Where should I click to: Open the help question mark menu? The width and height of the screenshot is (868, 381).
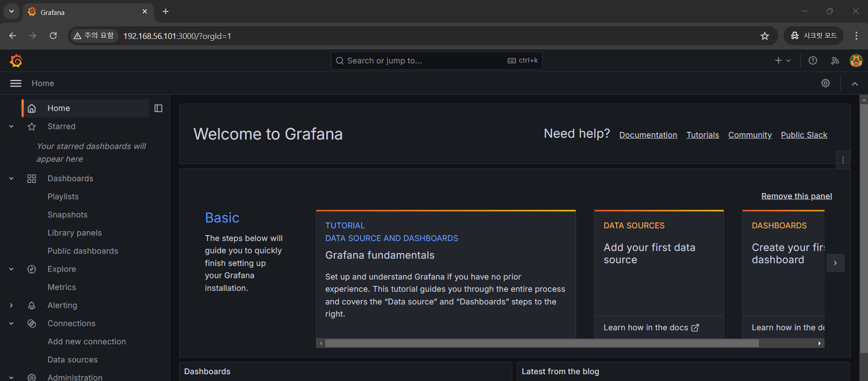[813, 61]
